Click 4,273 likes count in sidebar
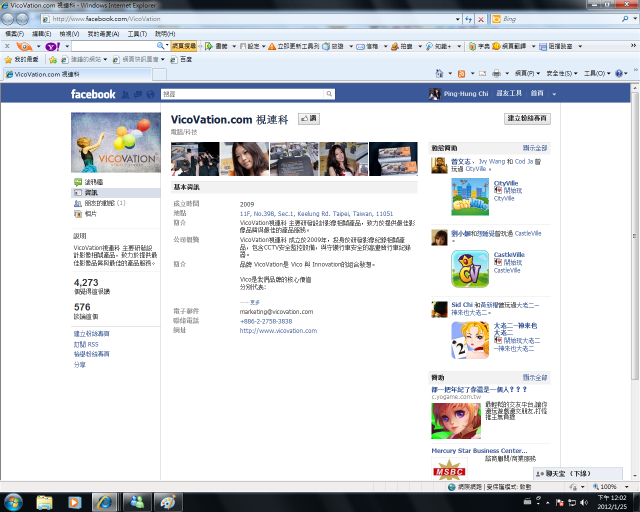 86,283
